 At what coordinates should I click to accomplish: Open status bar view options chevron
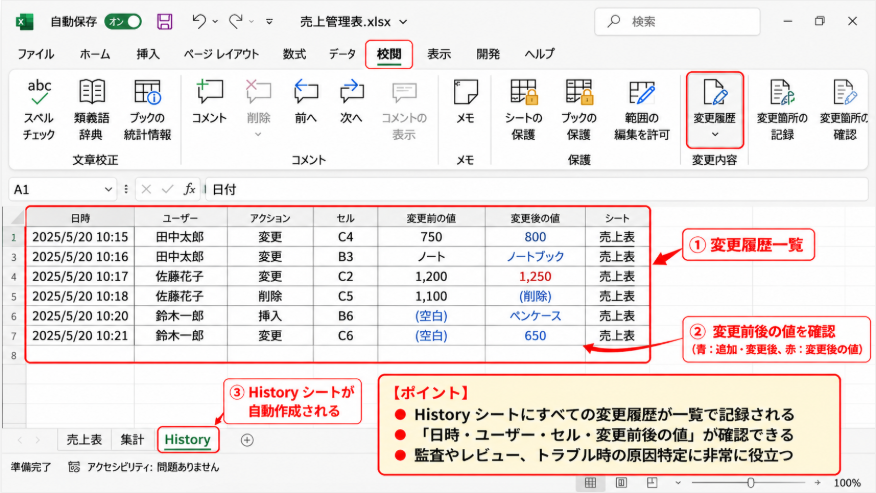(x=678, y=483)
